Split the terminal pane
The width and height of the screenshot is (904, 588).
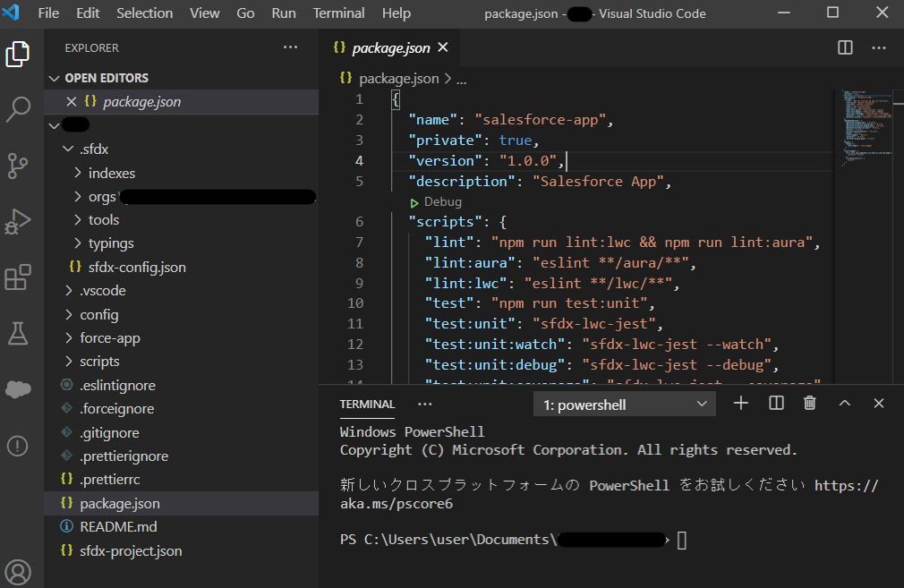(776, 404)
